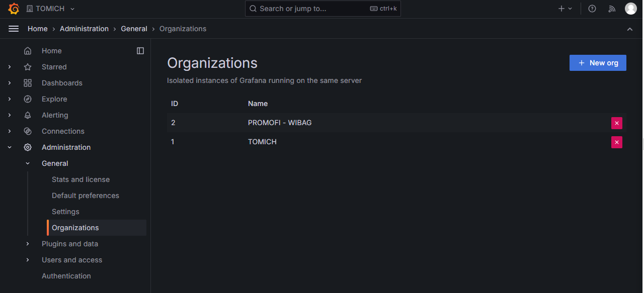Viewport: 644px width, 293px height.
Task: Open Home in the sidebar
Action: [52, 51]
